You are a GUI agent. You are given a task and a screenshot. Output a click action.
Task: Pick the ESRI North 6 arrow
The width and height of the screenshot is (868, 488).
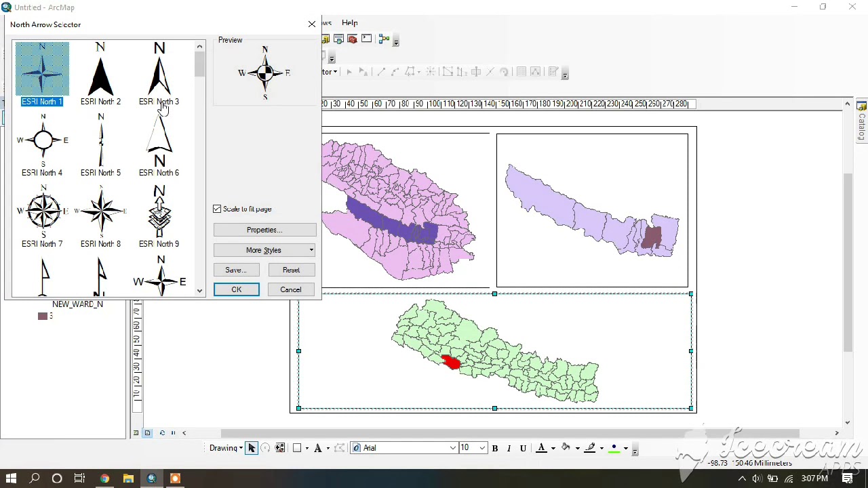click(159, 145)
